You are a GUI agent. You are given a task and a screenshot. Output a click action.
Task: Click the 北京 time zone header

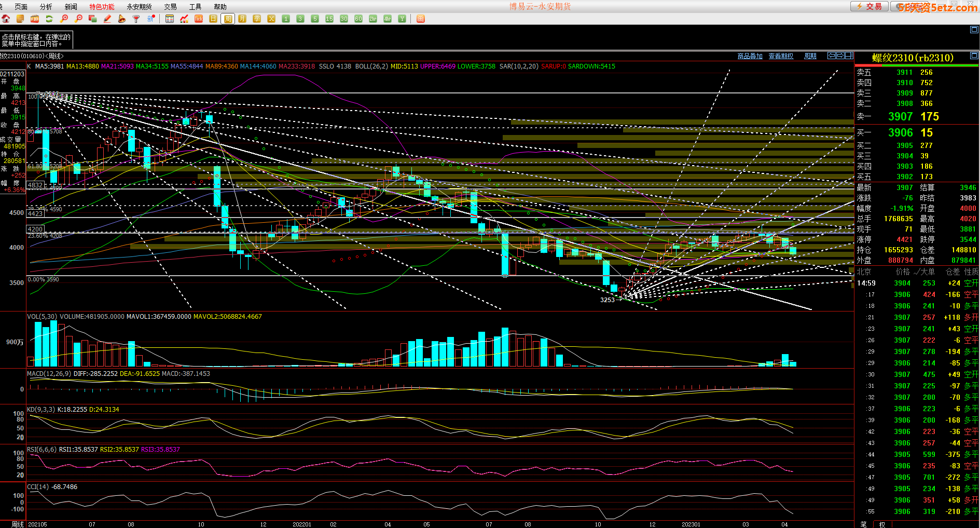pos(864,272)
